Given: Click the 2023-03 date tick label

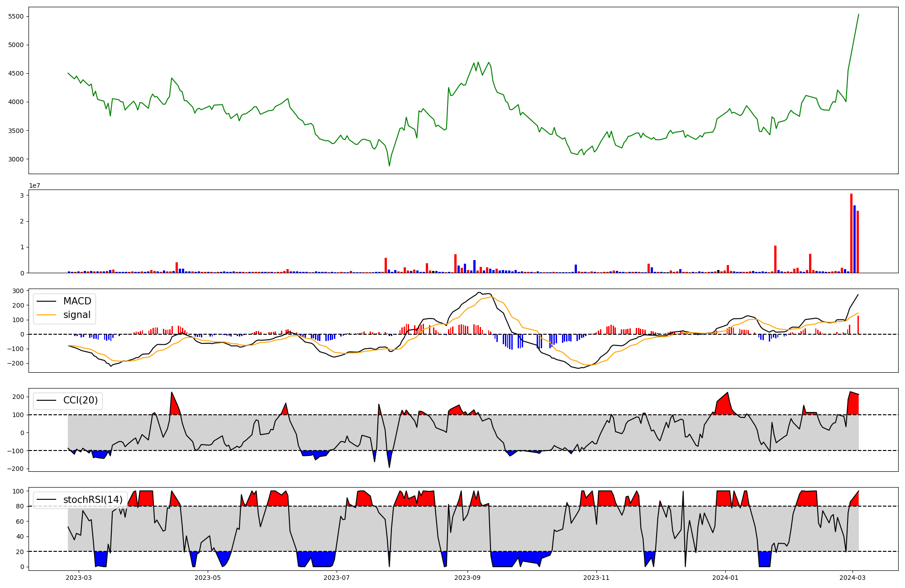Looking at the screenshot, I should coord(79,577).
